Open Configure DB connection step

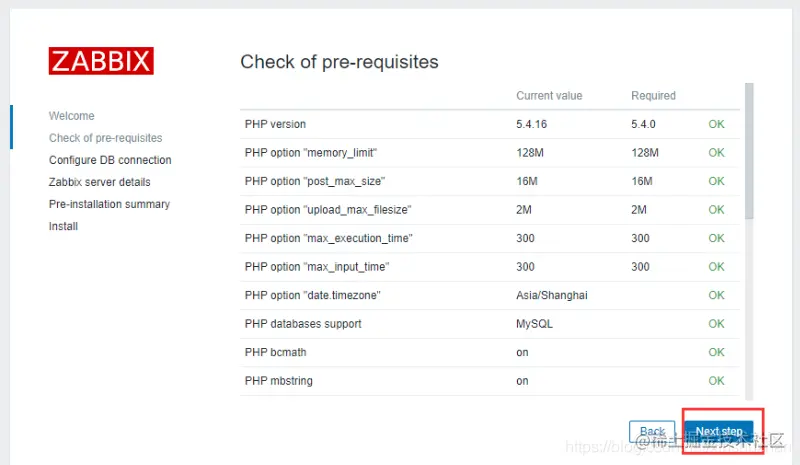point(110,160)
